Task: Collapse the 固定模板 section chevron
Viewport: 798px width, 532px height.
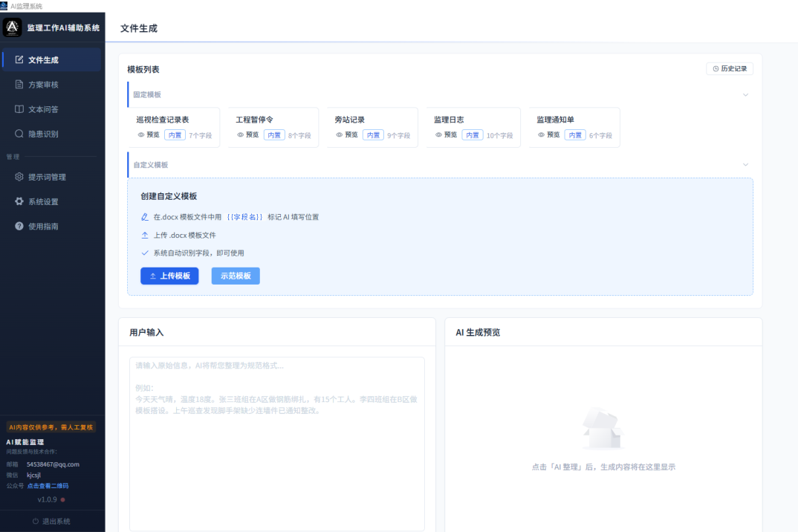Action: tap(745, 95)
